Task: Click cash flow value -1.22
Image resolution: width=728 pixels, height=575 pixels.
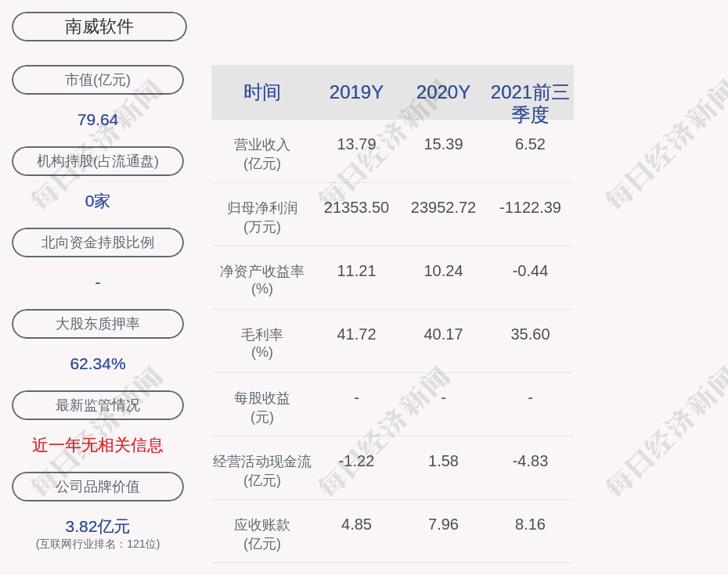Action: (356, 461)
